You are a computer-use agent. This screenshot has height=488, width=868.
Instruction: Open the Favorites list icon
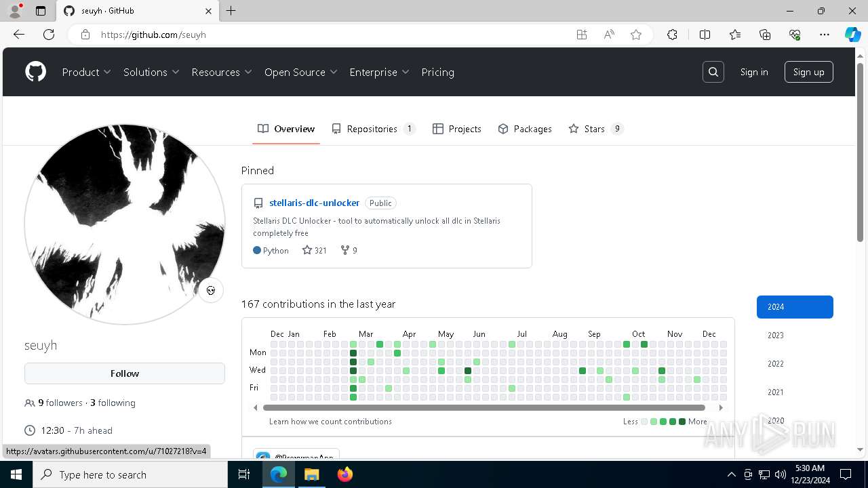(x=735, y=35)
